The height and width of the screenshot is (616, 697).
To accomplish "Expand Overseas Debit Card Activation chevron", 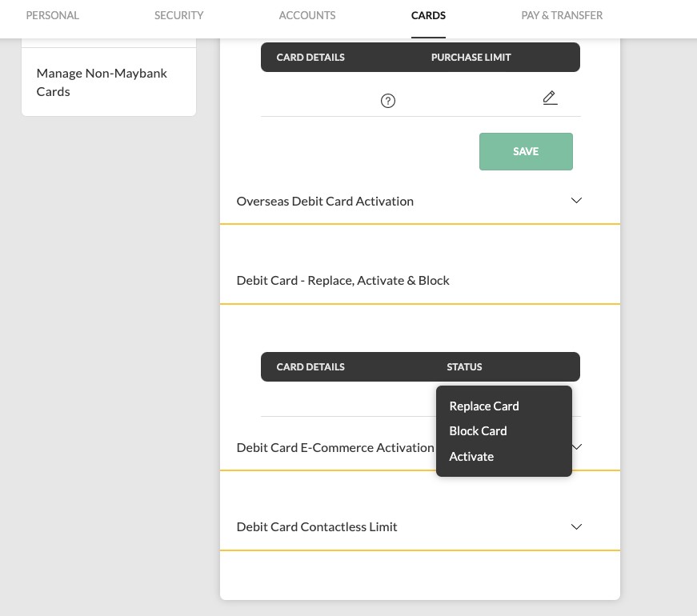I will (x=576, y=201).
